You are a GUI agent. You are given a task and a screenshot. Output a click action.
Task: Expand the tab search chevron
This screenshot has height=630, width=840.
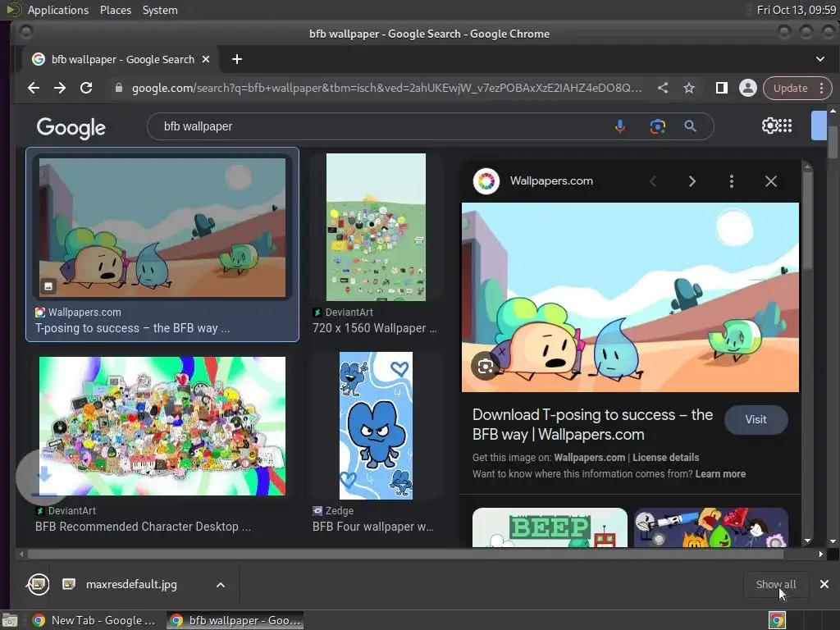820,59
